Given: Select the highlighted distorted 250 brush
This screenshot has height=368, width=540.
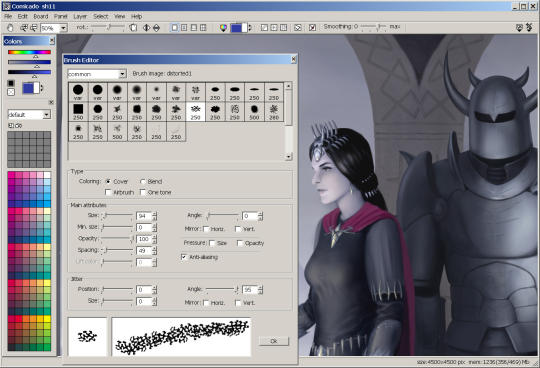Looking at the screenshot, I should [195, 112].
